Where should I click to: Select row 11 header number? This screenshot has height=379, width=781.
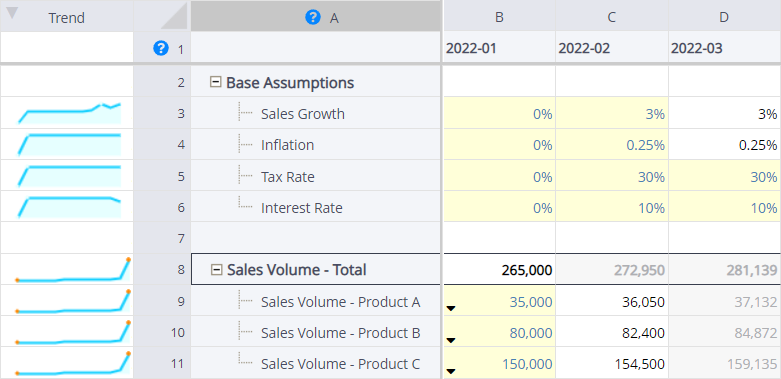(162, 364)
